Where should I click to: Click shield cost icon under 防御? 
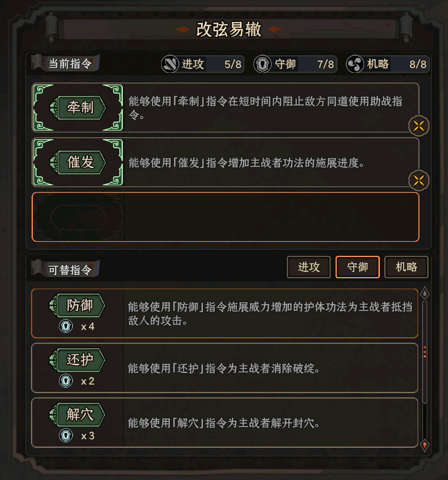point(66,326)
